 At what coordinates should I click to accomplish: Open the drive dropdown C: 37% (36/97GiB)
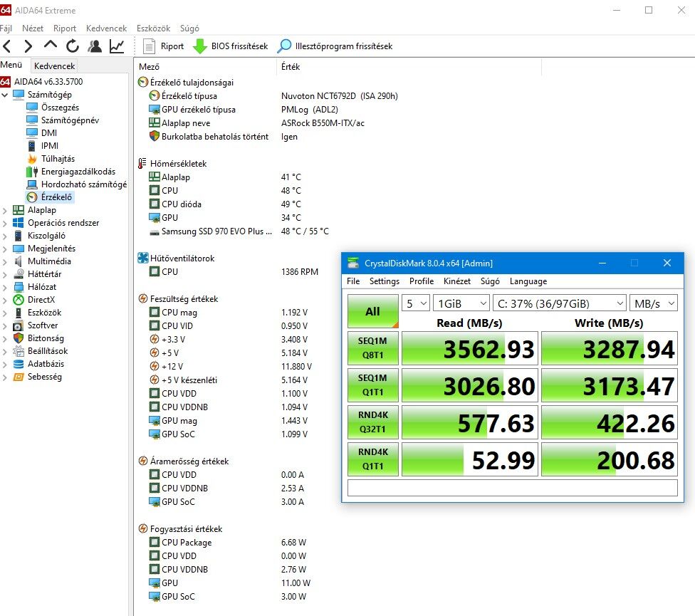pos(560,303)
